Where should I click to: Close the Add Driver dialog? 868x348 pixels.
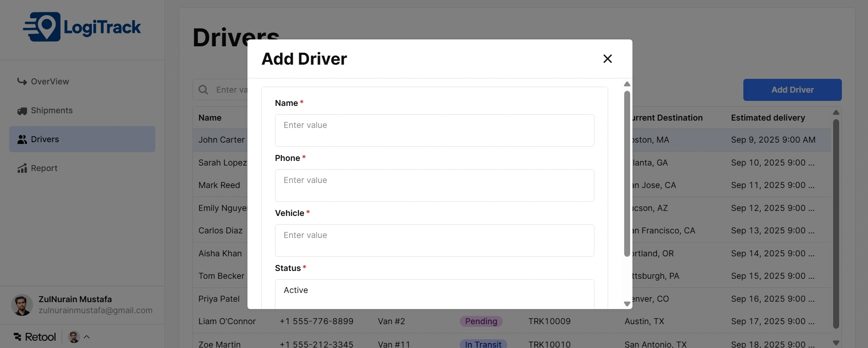[608, 59]
